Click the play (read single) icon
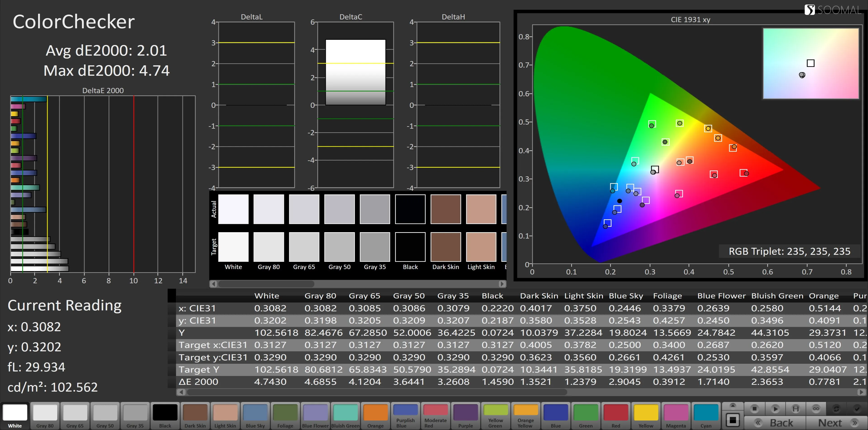The image size is (868, 430). tap(775, 409)
